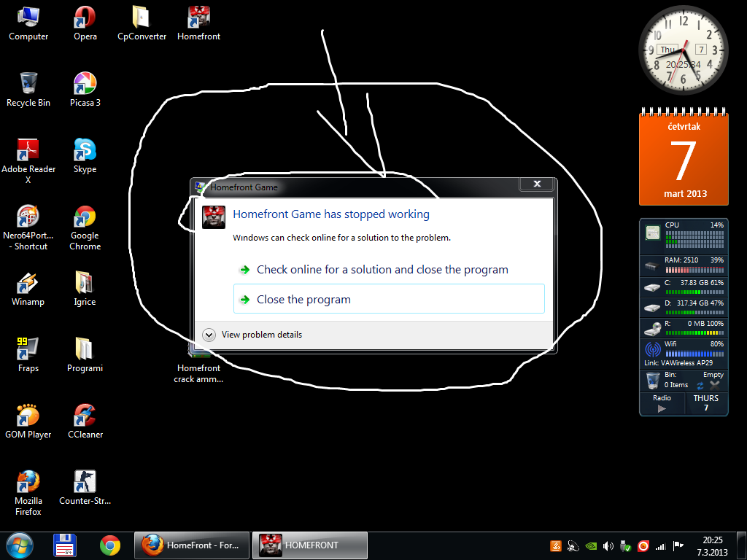Click the Show desktop strip at taskbar end

[x=741, y=546]
